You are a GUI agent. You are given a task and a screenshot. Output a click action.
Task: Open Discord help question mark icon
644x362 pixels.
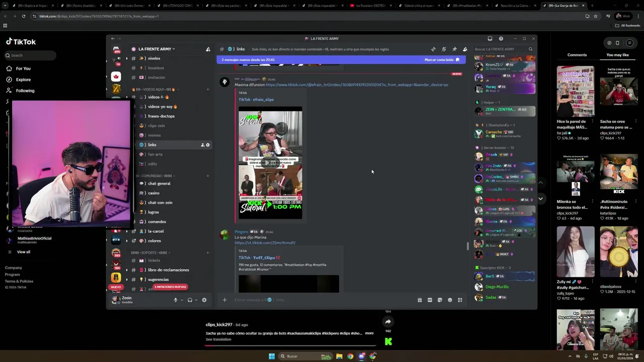coord(501,39)
